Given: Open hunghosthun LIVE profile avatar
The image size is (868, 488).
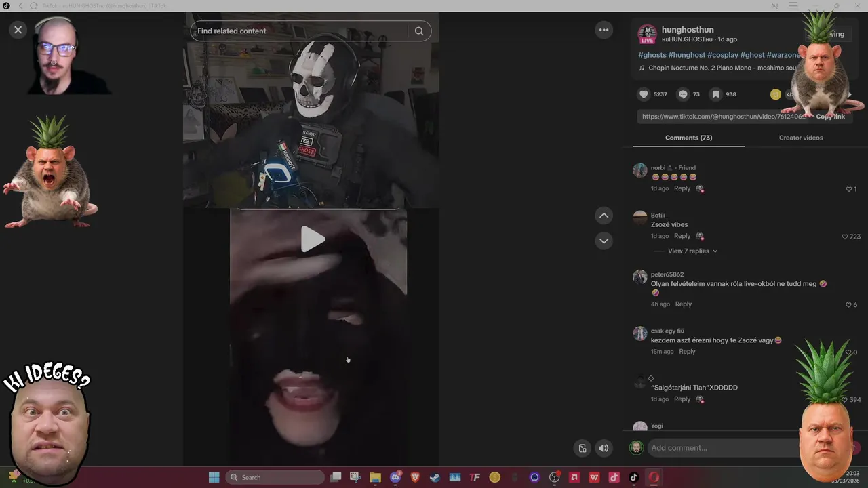Looking at the screenshot, I should click(647, 34).
